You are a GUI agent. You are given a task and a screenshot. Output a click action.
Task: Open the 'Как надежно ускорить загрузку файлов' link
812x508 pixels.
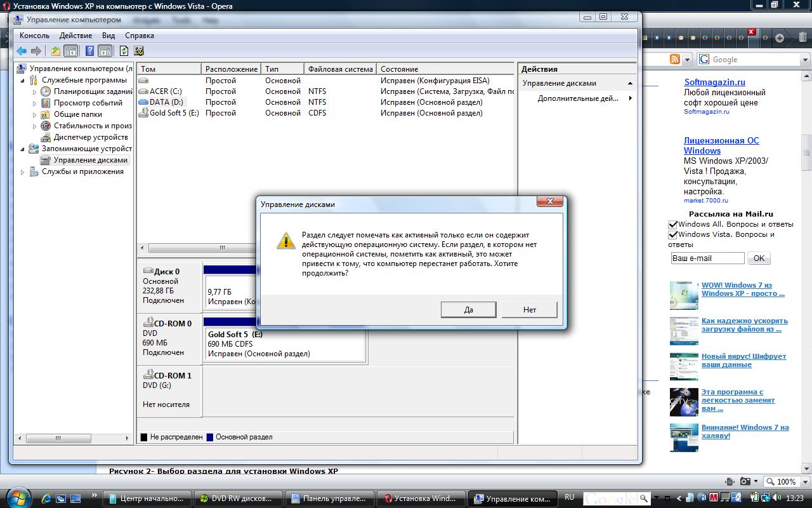744,325
